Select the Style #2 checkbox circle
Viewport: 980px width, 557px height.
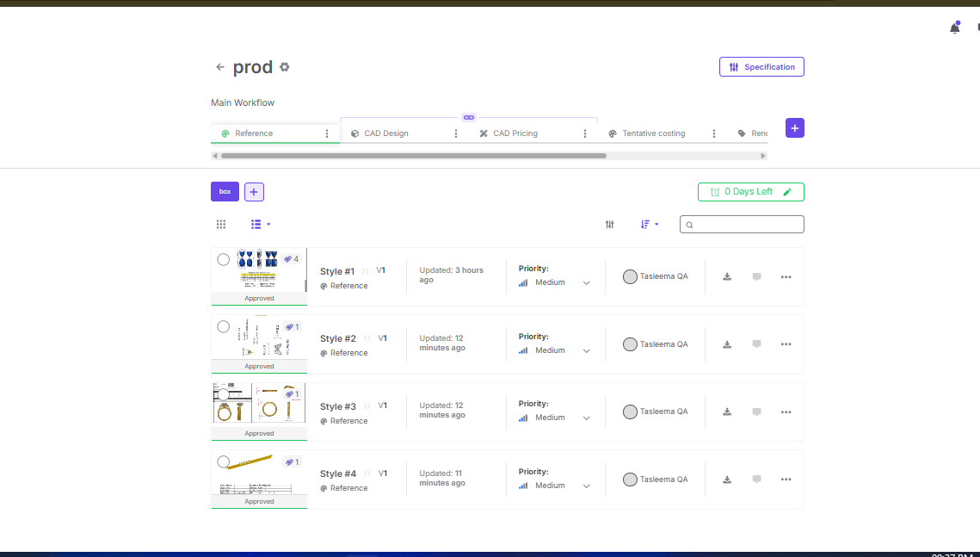[x=224, y=326]
